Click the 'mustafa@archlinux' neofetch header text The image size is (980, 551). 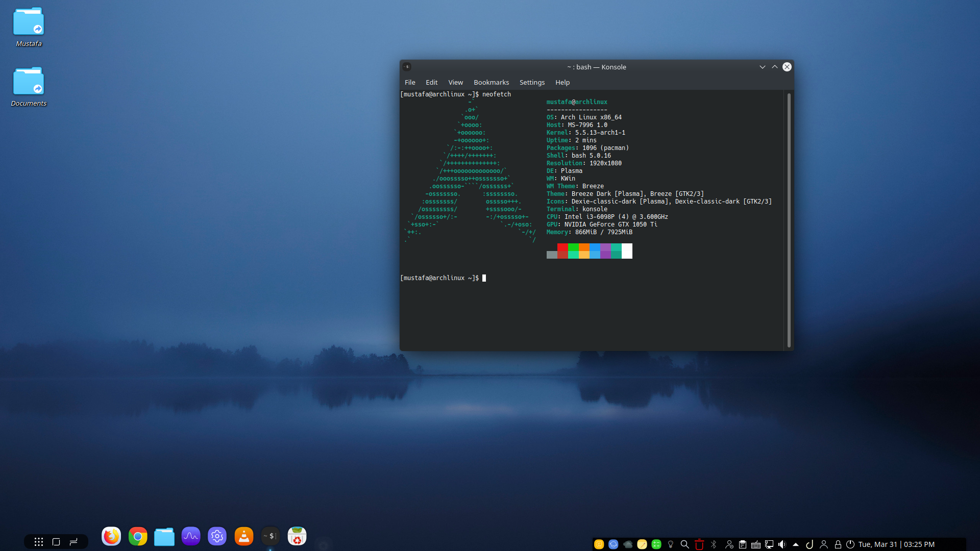click(577, 102)
